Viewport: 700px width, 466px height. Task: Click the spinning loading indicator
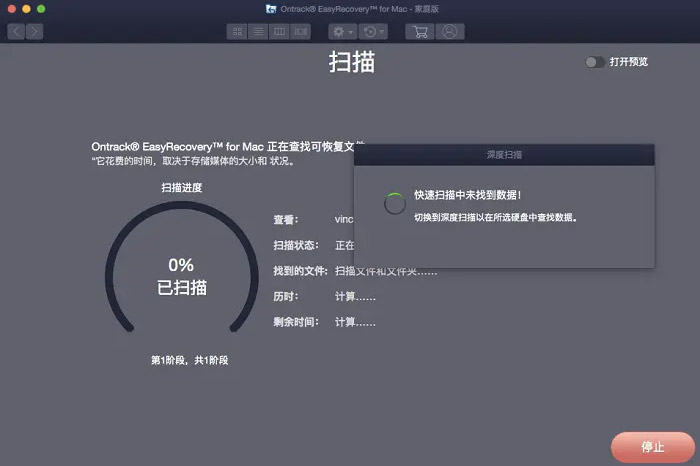[395, 204]
